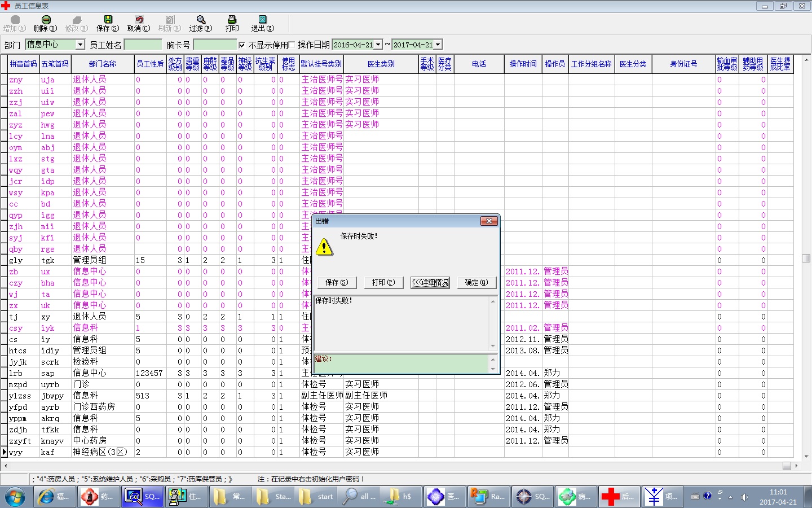Open the 过滤(F) magnifier filter tool
Image resolution: width=812 pixels, height=508 pixels.
click(x=201, y=23)
